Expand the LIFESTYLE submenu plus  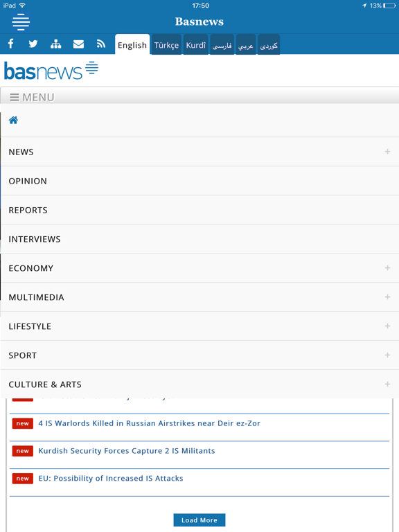click(x=387, y=326)
